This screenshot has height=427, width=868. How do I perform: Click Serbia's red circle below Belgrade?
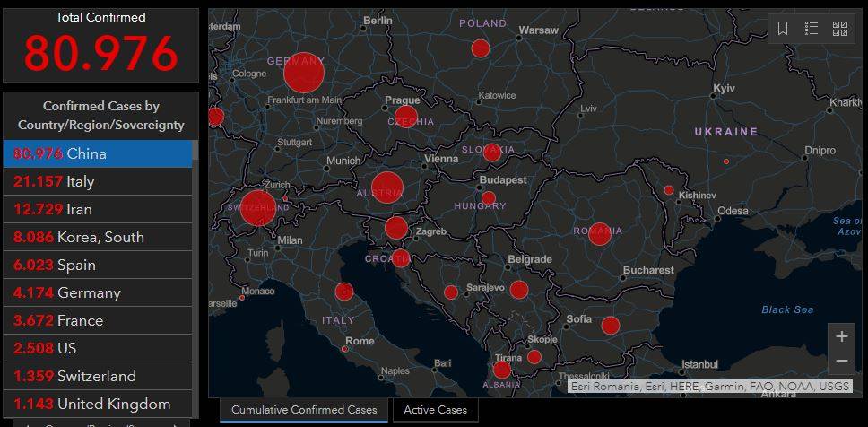tap(518, 290)
